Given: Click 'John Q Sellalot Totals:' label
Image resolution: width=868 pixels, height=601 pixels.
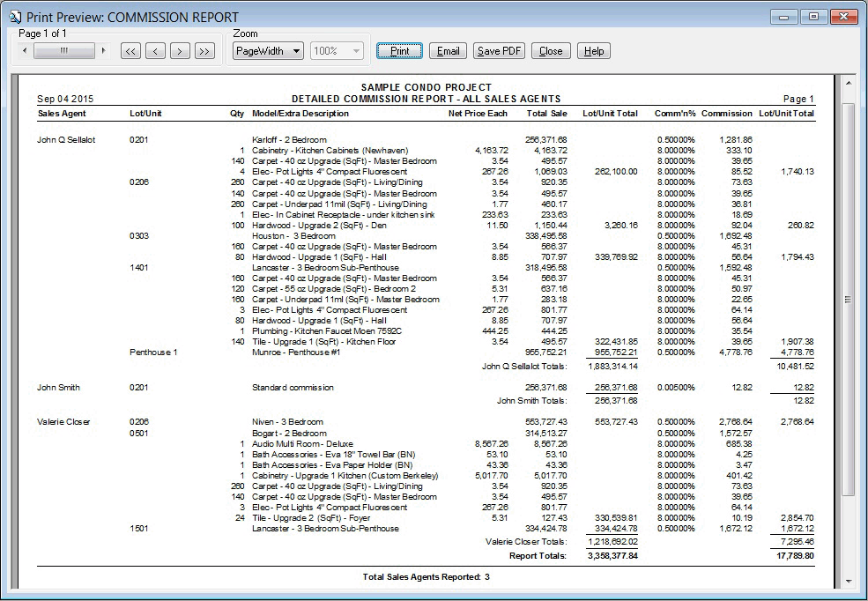Looking at the screenshot, I should (x=524, y=367).
